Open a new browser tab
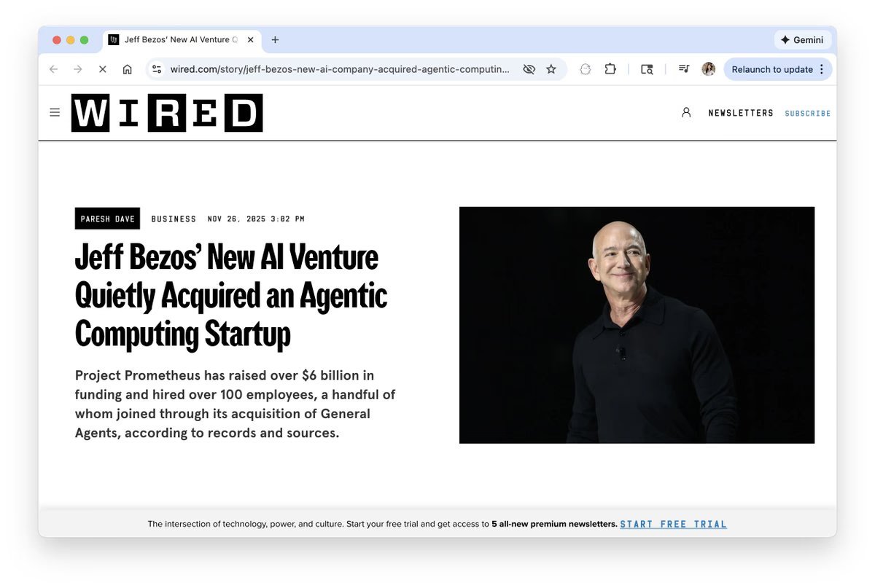 (x=275, y=40)
